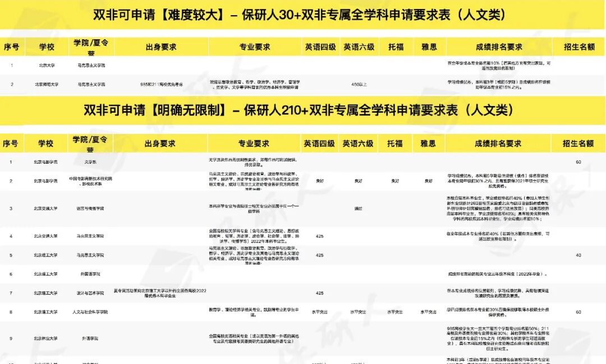Click 专业要求 header in 明确无限制 table
Viewport: 606px width, 364px height.
point(254,144)
